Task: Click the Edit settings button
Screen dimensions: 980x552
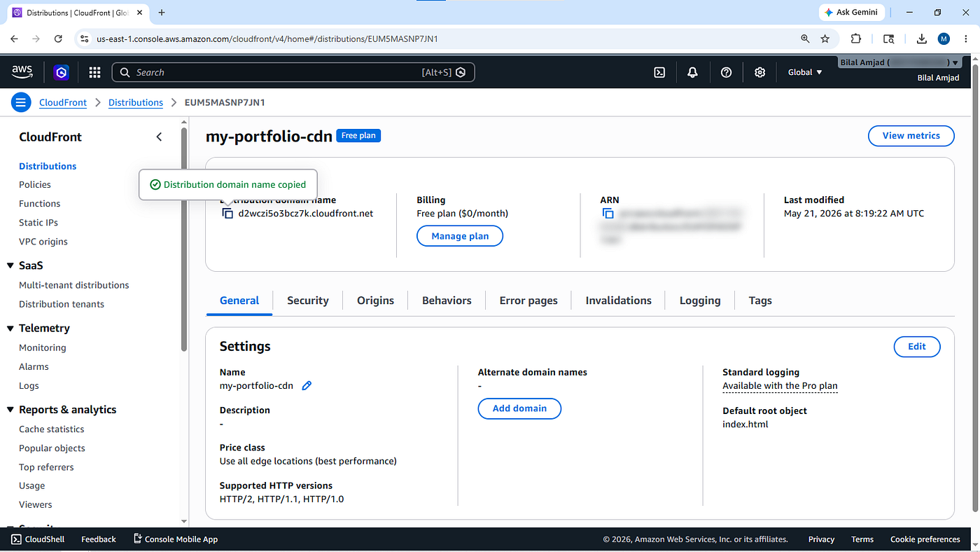Action: (x=917, y=347)
